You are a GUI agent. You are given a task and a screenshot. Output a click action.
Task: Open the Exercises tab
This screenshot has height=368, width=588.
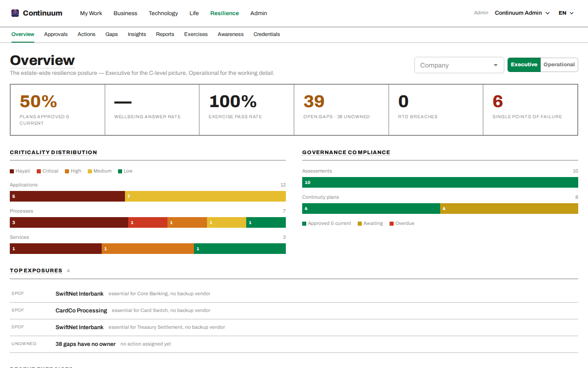[196, 34]
